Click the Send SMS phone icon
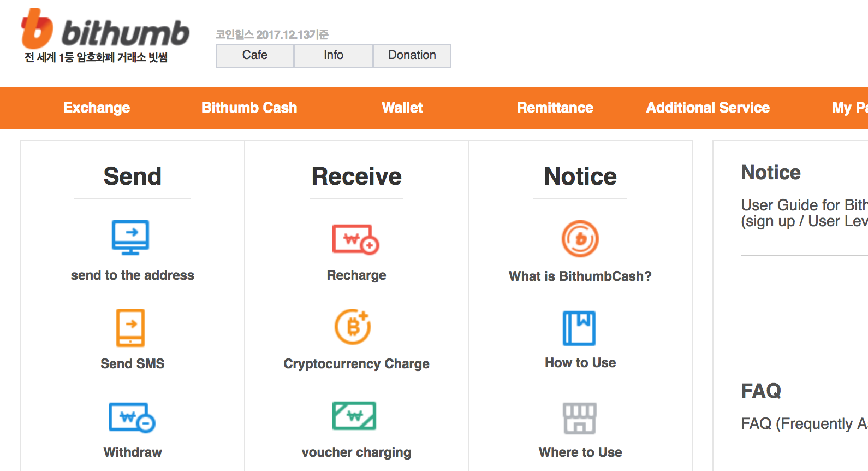Image resolution: width=868 pixels, height=471 pixels. (x=130, y=328)
